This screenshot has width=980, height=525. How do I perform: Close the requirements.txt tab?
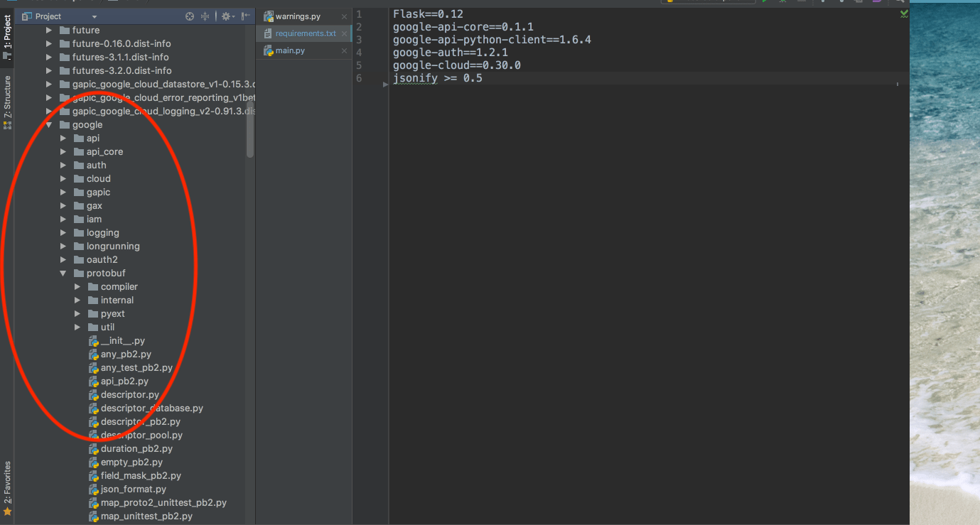coord(345,33)
